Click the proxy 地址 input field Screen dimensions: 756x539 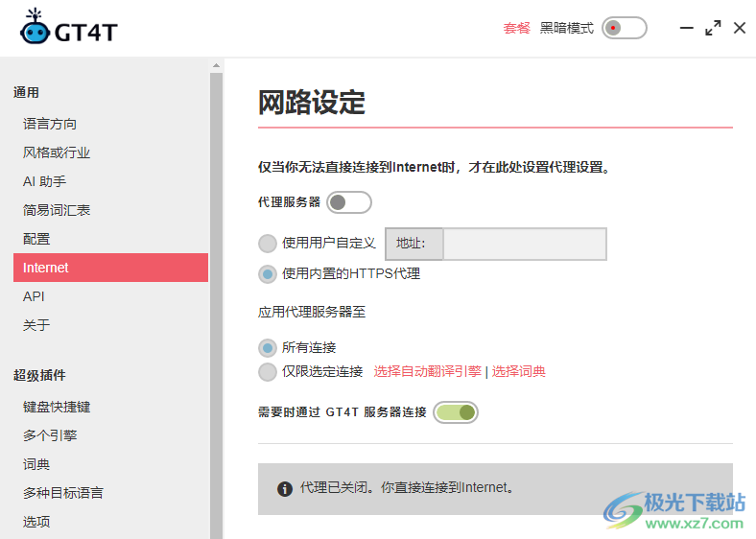[524, 244]
